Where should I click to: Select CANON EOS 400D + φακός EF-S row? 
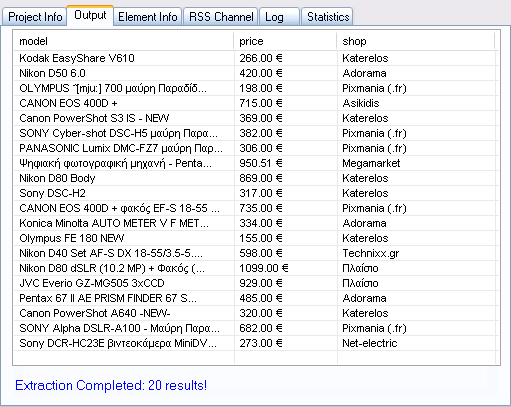[255, 208]
